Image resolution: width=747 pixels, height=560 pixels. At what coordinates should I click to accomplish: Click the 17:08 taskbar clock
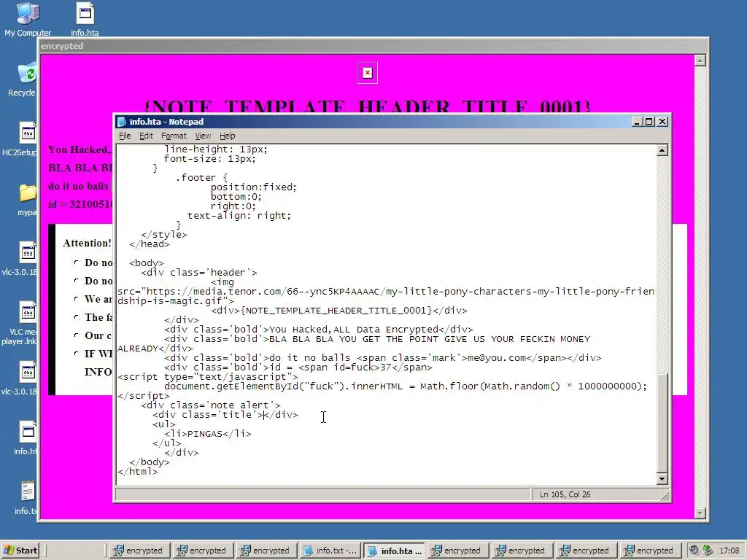(729, 551)
